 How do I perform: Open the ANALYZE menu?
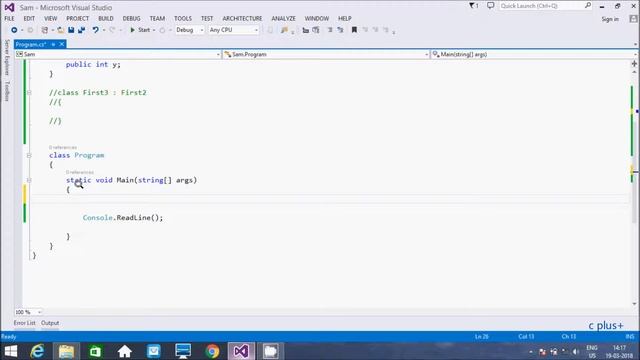(283, 19)
